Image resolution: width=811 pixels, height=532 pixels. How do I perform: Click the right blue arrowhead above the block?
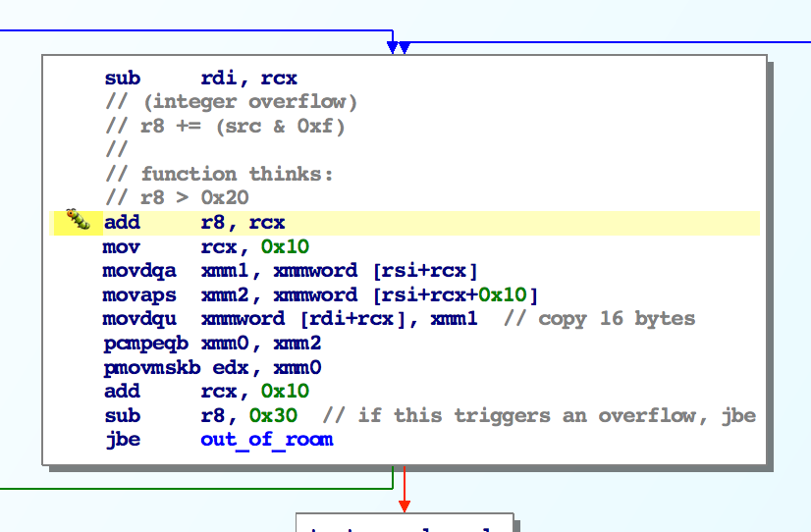[x=404, y=46]
